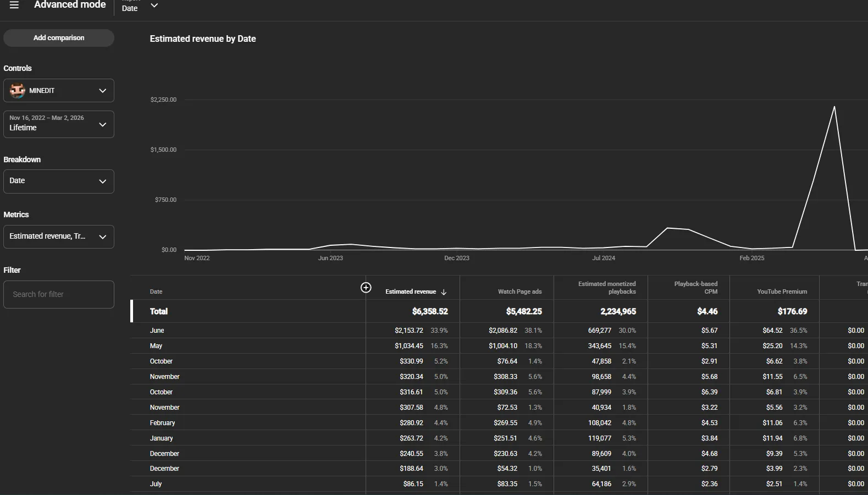Click the Search for filter field
This screenshot has height=495, width=868.
(59, 295)
